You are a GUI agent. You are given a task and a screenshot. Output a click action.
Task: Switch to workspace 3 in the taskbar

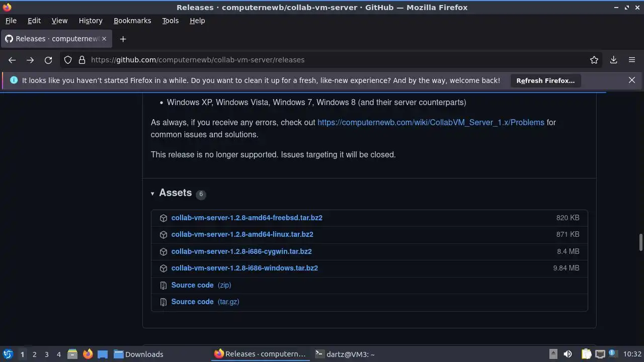[46, 354]
